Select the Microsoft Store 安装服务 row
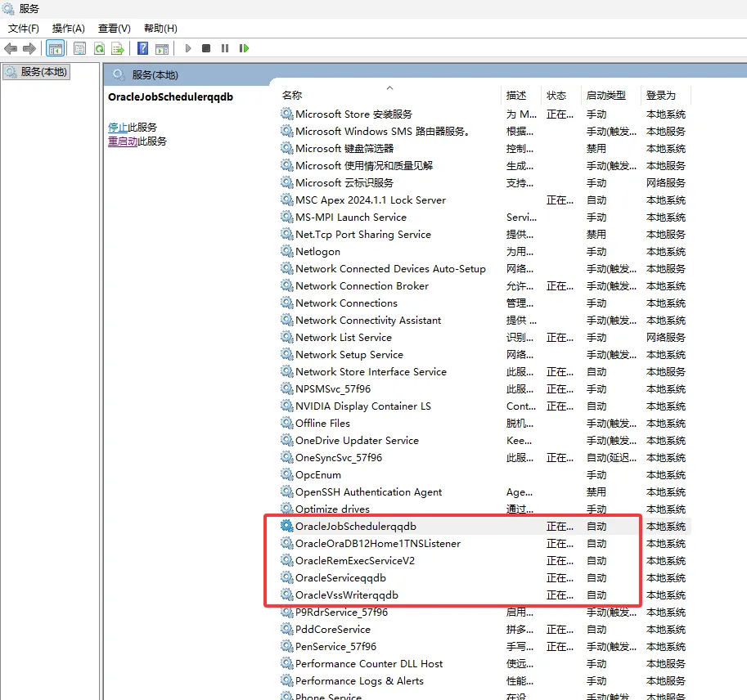This screenshot has height=700, width=747. (x=484, y=114)
